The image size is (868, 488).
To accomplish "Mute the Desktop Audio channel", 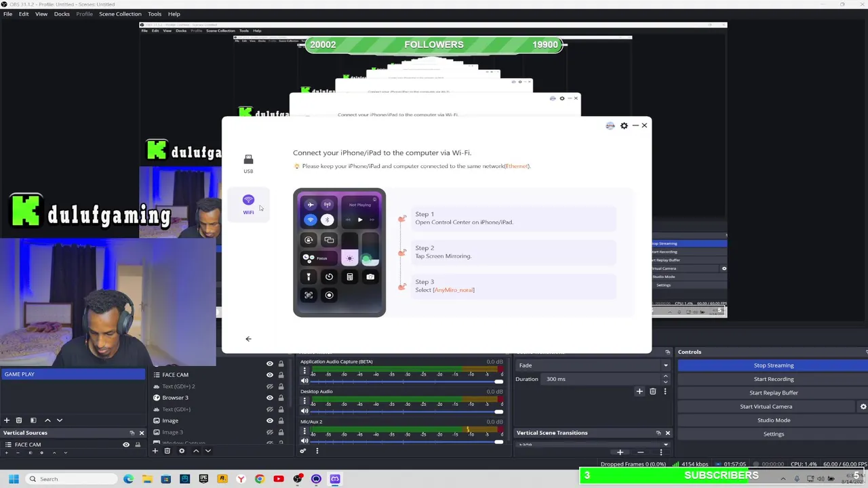I will [304, 411].
